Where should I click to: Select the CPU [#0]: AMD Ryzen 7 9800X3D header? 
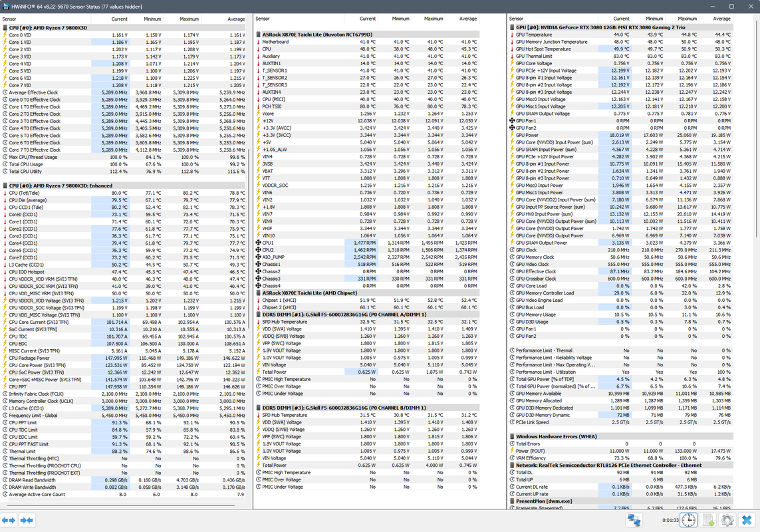(x=124, y=28)
